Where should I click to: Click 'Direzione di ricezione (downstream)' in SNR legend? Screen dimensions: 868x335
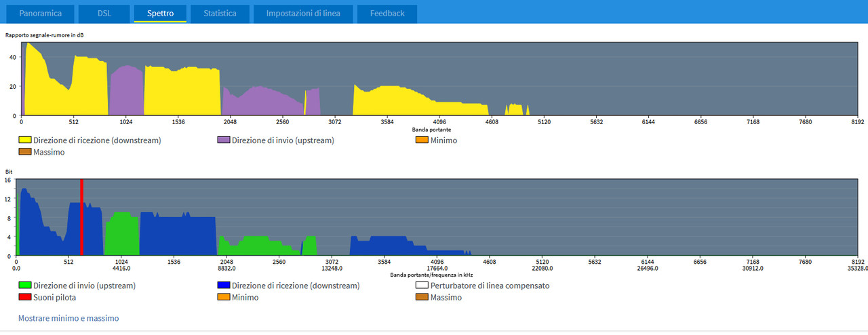click(x=98, y=140)
